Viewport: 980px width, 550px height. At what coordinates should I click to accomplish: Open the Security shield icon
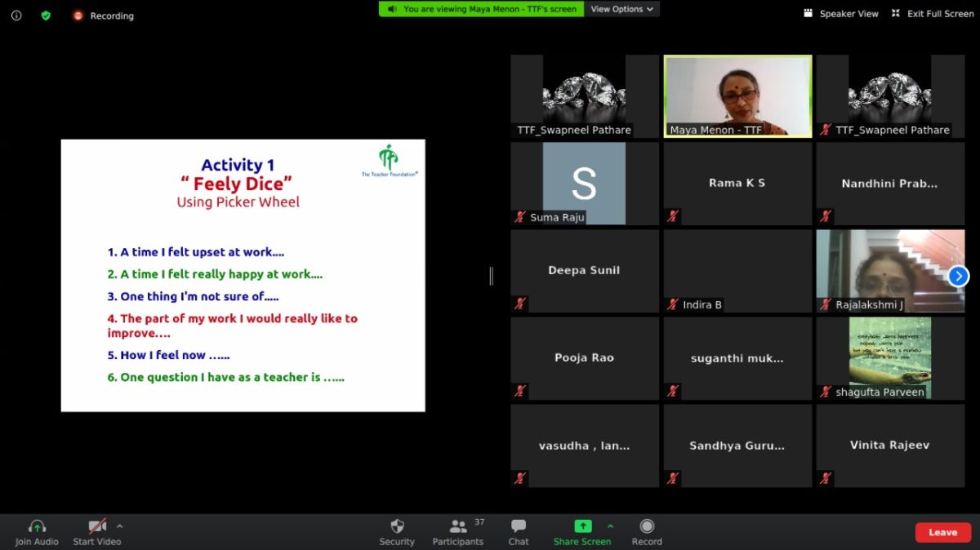[x=397, y=526]
